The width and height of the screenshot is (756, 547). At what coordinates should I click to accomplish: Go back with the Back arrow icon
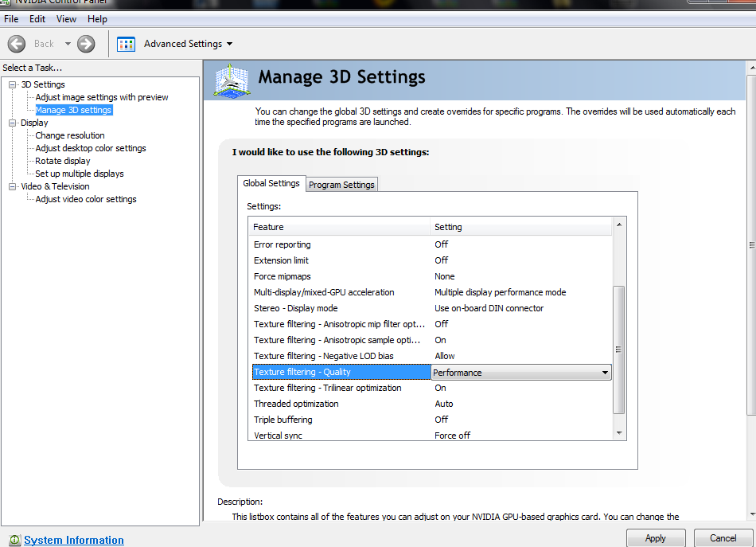[x=17, y=44]
